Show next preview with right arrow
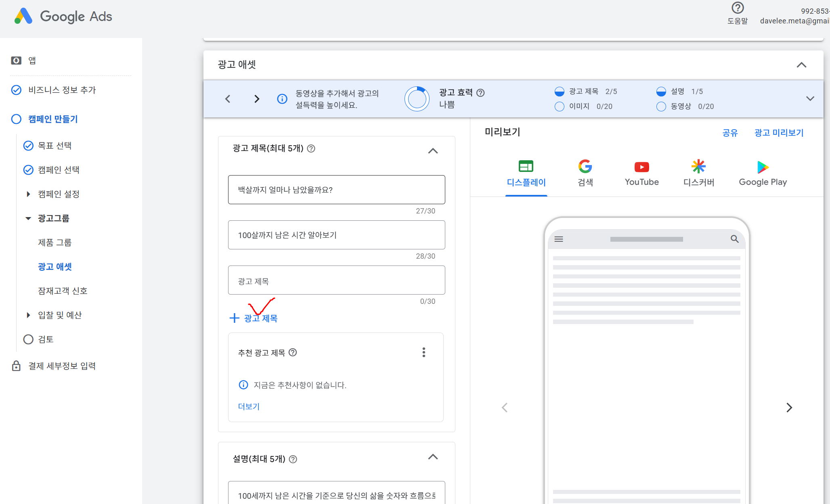Image resolution: width=830 pixels, height=504 pixels. [x=789, y=408]
